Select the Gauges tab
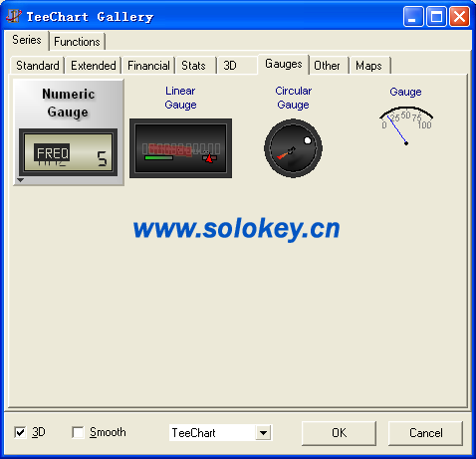This screenshot has width=476, height=459. point(284,64)
